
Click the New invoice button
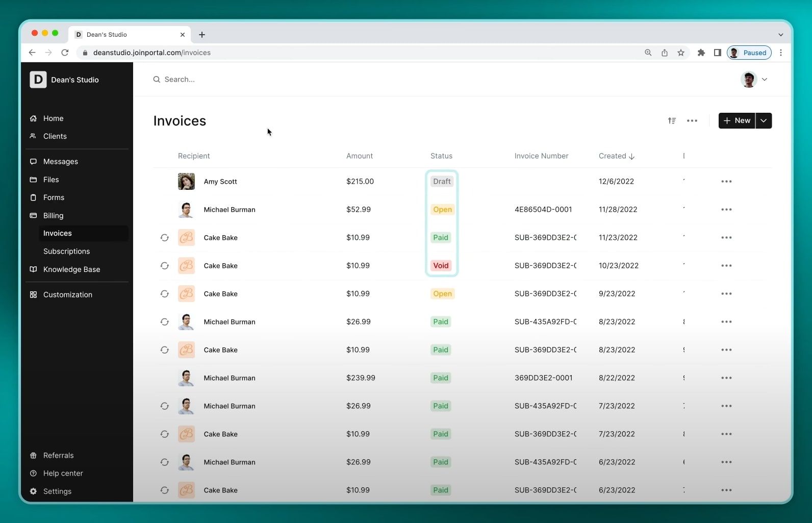pos(737,121)
